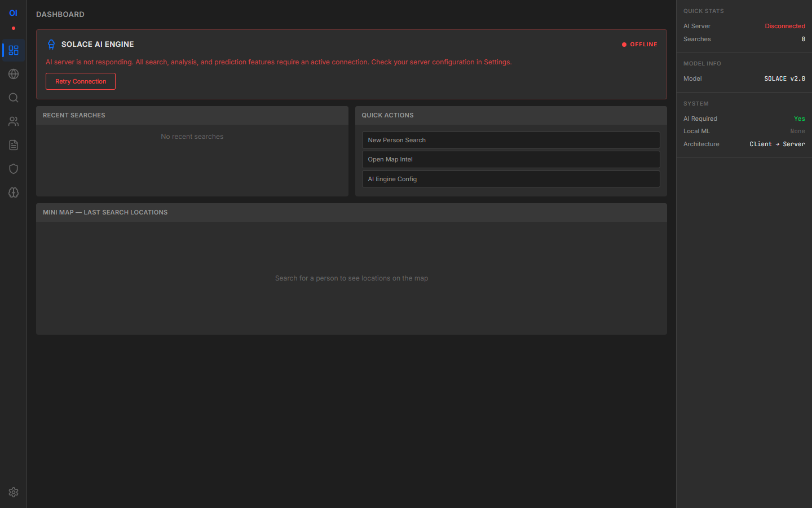Image resolution: width=812 pixels, height=508 pixels.
Task: Click the OI logo at sidebar top
Action: tap(12, 12)
